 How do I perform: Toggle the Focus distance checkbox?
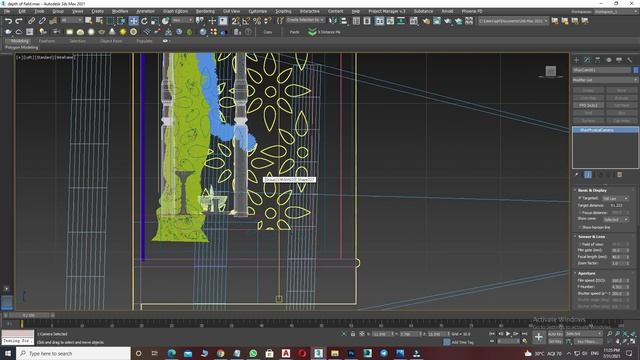tap(580, 213)
